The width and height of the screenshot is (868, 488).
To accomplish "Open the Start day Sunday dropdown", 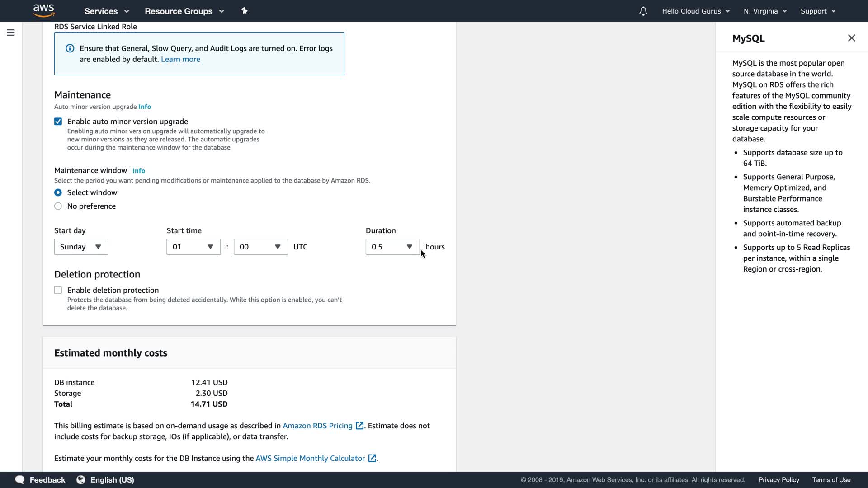I will tap(81, 247).
